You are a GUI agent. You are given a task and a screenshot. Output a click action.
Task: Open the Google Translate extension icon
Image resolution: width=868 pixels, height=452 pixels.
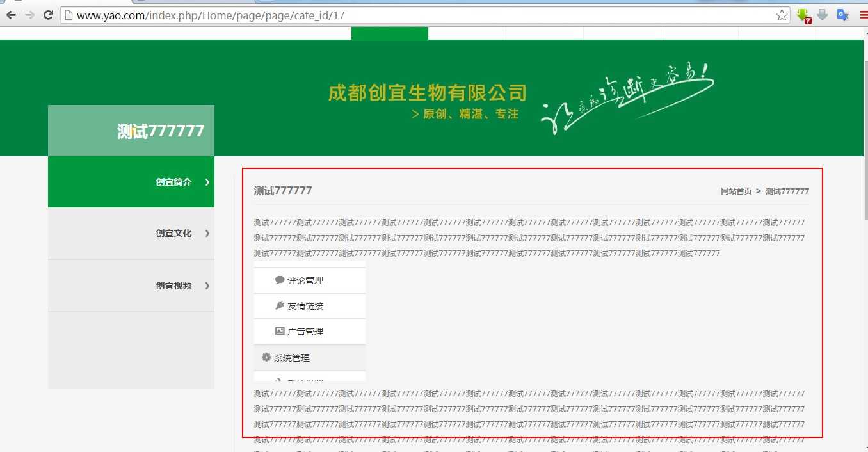pyautogui.click(x=842, y=15)
